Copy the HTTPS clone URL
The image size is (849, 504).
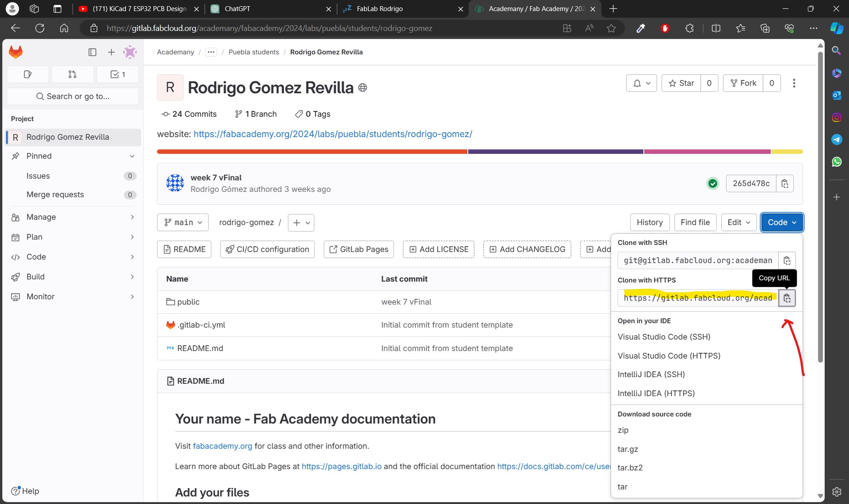787,298
